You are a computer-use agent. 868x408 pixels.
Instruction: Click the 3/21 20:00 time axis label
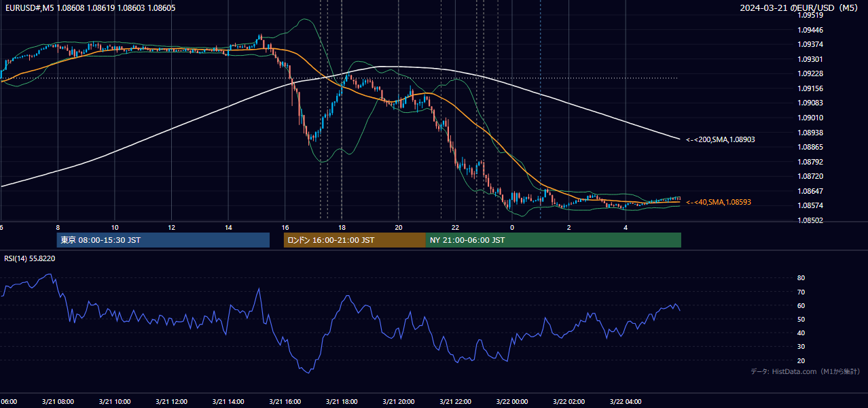tap(399, 402)
